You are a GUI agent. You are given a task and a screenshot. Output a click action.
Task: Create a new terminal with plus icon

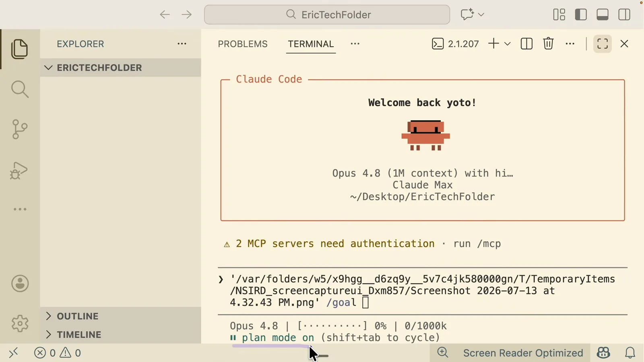click(x=493, y=43)
